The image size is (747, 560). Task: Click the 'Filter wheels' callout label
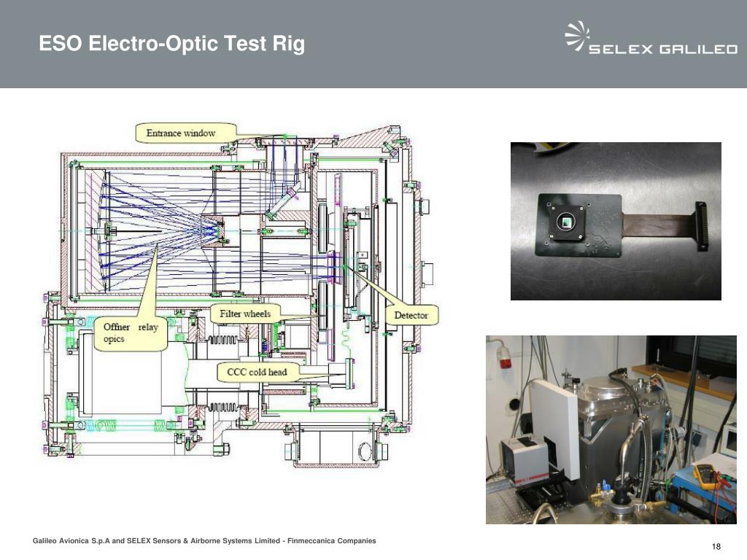245,314
